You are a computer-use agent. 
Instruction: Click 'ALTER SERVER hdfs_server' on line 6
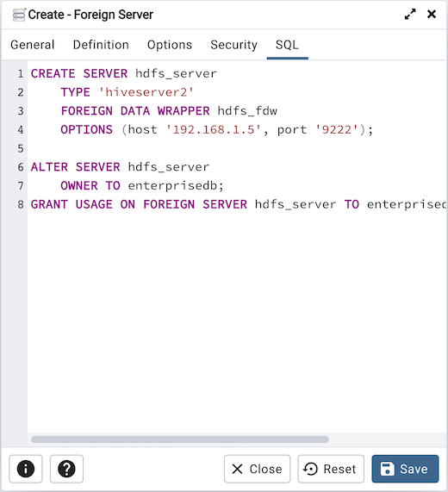click(x=120, y=167)
